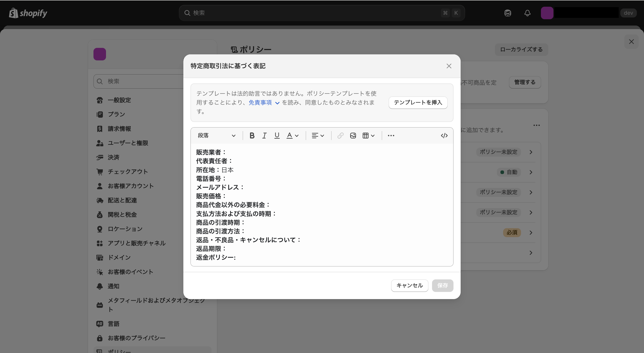Open チェックアウト in the sidebar
Viewport: 644px width, 353px height.
(127, 172)
